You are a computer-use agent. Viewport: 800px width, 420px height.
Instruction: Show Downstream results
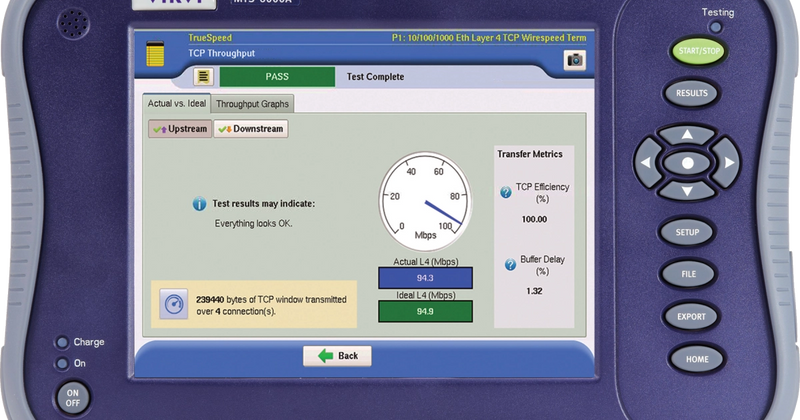pyautogui.click(x=251, y=129)
